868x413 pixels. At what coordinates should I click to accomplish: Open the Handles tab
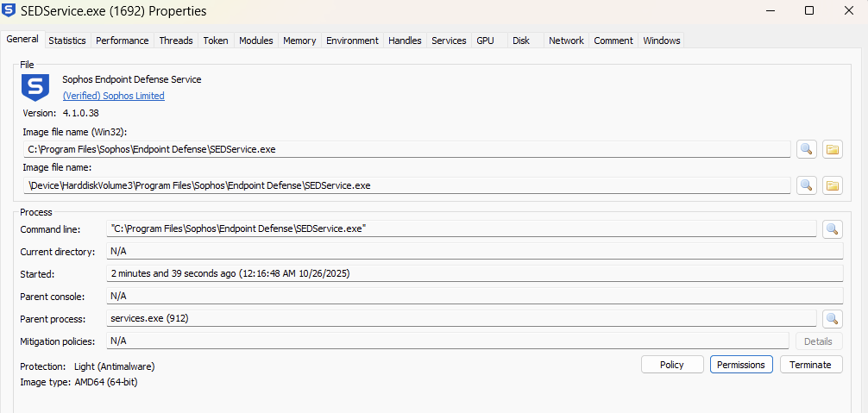tap(405, 41)
